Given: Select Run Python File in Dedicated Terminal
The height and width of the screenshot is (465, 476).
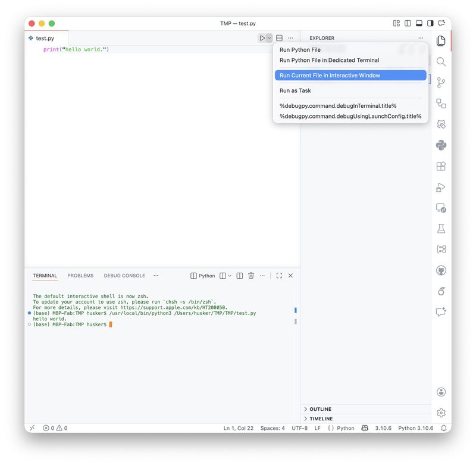Looking at the screenshot, I should tap(350, 60).
